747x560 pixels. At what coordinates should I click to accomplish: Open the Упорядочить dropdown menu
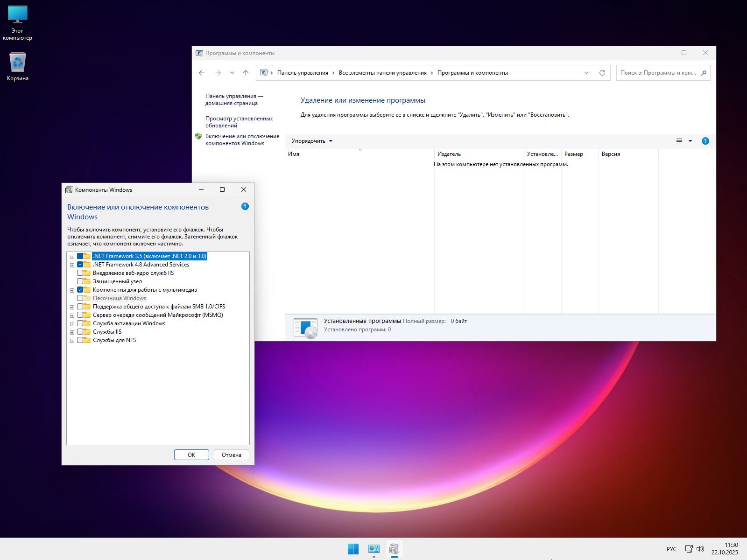click(x=312, y=141)
